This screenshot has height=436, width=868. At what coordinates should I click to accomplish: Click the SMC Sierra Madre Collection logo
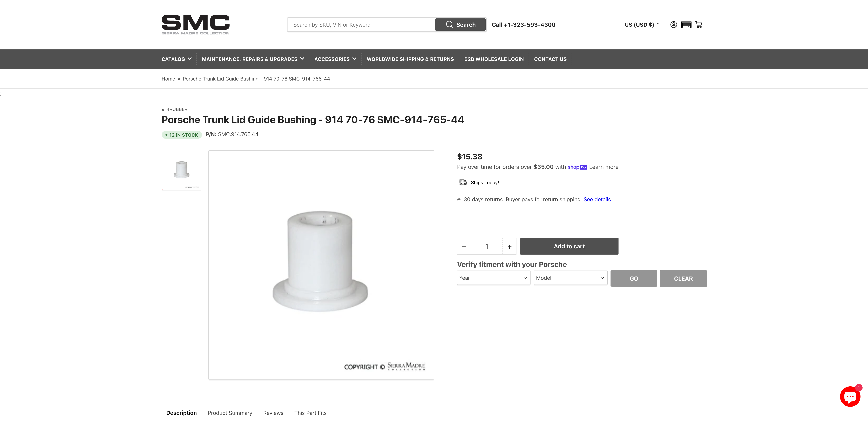coord(195,24)
